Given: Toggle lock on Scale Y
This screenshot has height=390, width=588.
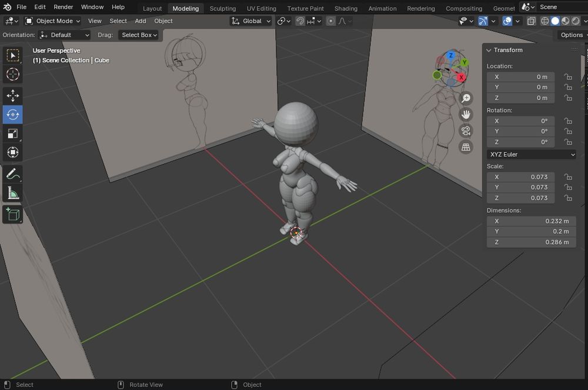Looking at the screenshot, I should tap(568, 187).
